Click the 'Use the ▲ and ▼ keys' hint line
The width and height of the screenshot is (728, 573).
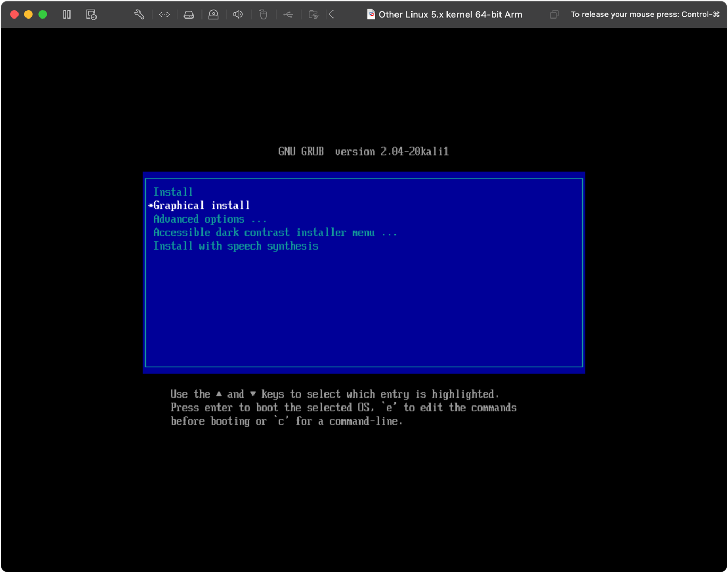tap(335, 394)
